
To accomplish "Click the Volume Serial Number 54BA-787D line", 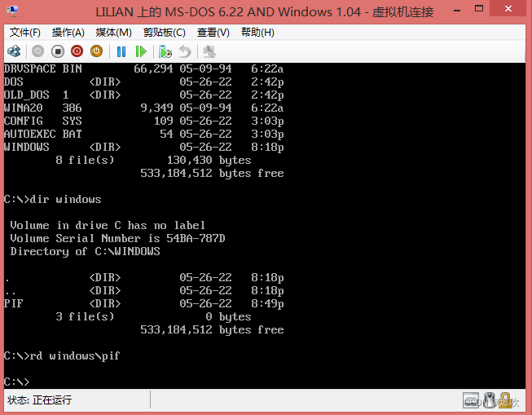I will [x=117, y=238].
